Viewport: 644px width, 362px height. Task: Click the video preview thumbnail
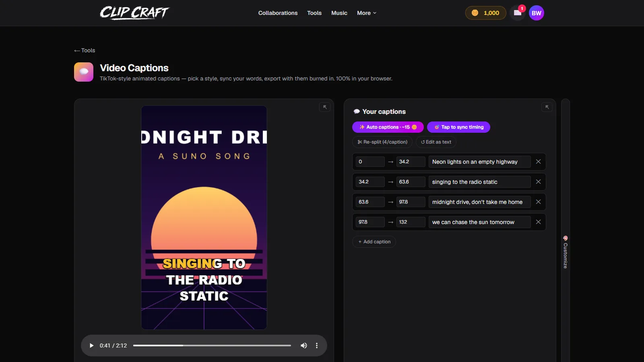pos(204,218)
